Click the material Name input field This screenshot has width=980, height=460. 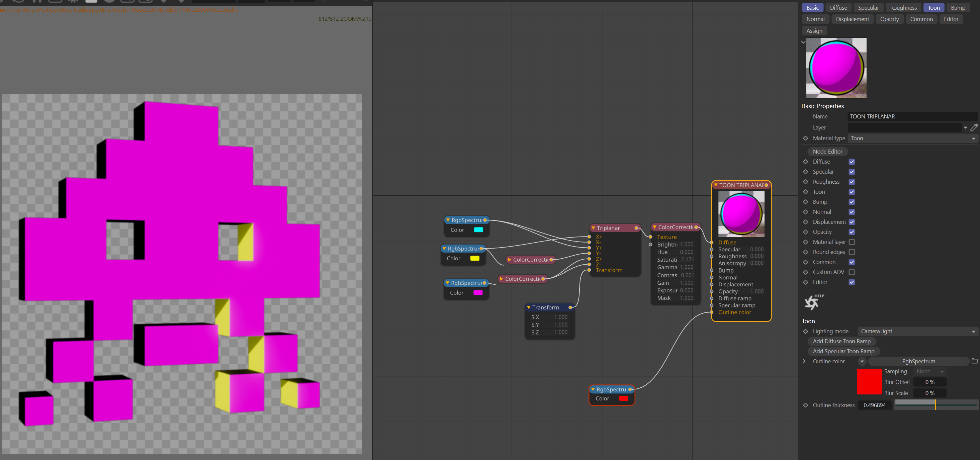coord(912,116)
